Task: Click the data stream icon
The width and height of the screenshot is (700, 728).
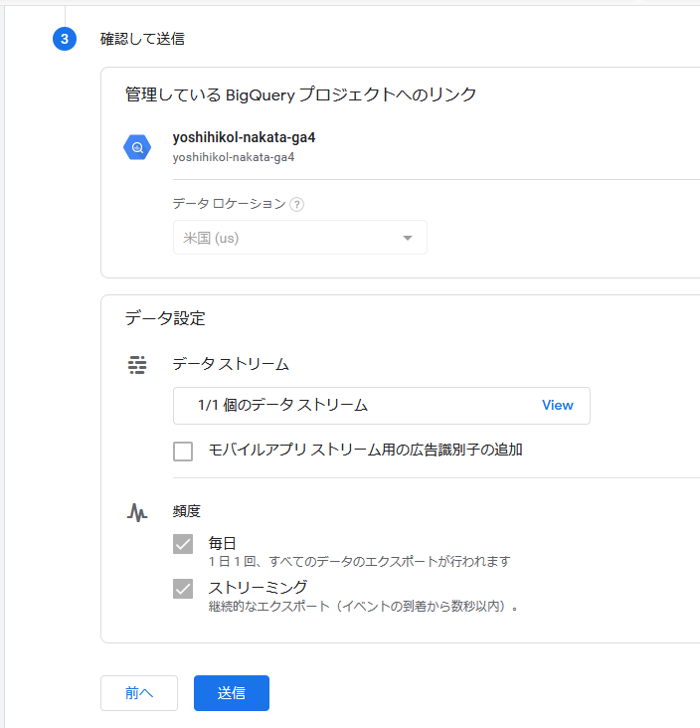Action: [x=137, y=365]
